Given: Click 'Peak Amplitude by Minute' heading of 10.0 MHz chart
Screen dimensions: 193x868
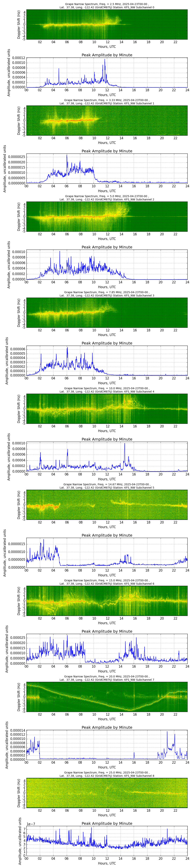Looking at the screenshot, I should click(x=107, y=439).
